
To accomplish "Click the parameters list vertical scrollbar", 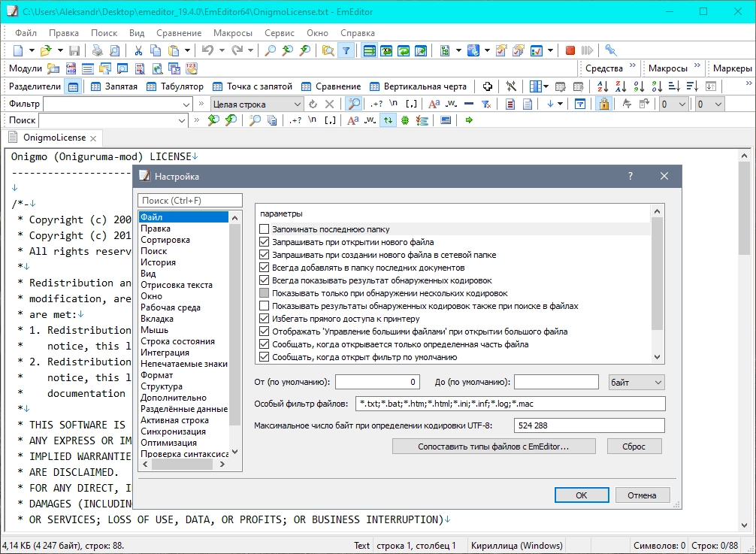I will (x=657, y=284).
